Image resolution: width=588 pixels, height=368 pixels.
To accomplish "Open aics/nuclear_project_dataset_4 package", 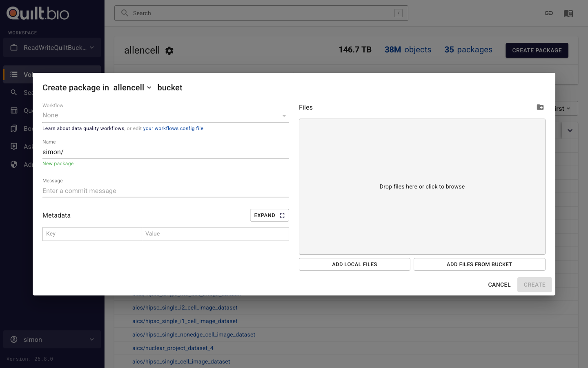I will click(x=173, y=348).
